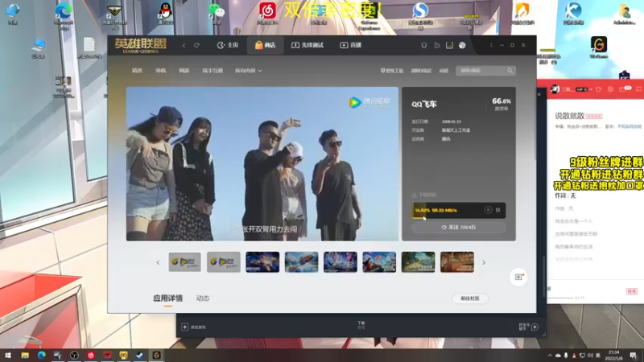
Task: Click the store search input field
Action: (481, 71)
